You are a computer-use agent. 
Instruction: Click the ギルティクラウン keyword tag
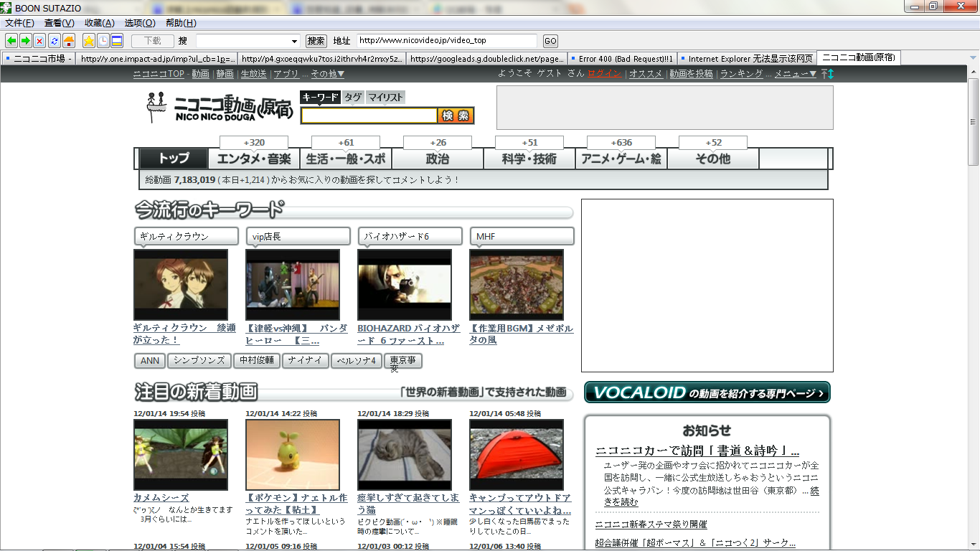[186, 236]
